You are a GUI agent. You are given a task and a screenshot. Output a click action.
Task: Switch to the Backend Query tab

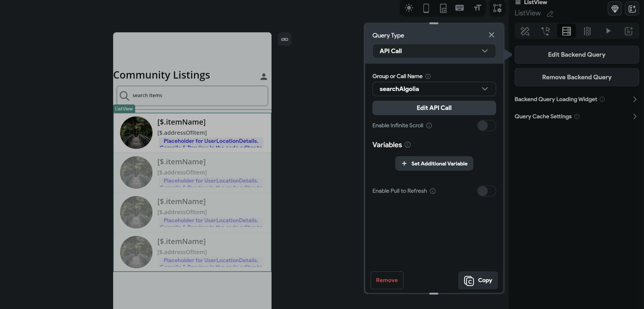click(566, 31)
